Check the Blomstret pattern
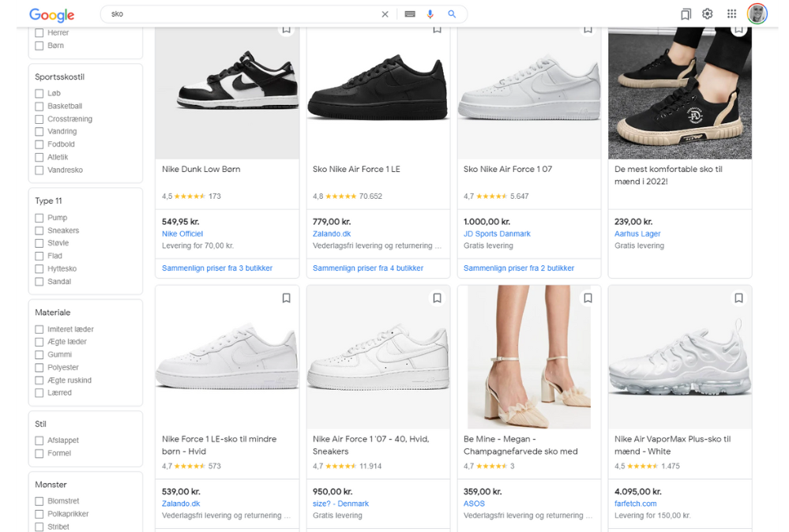 pyautogui.click(x=39, y=501)
